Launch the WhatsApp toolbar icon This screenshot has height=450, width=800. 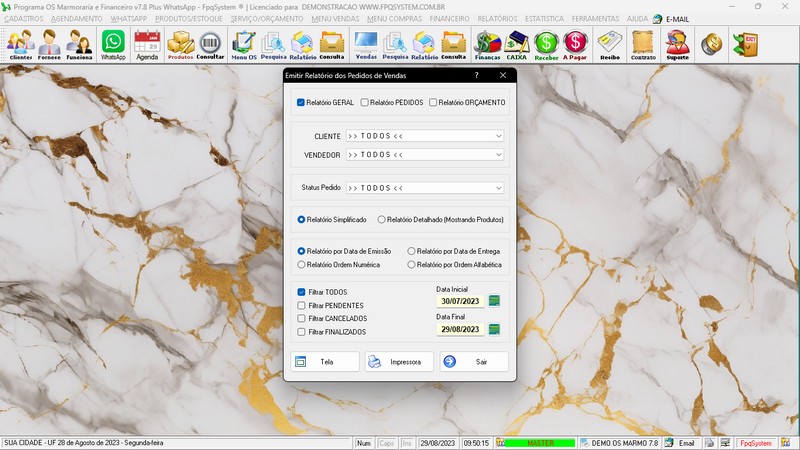113,45
